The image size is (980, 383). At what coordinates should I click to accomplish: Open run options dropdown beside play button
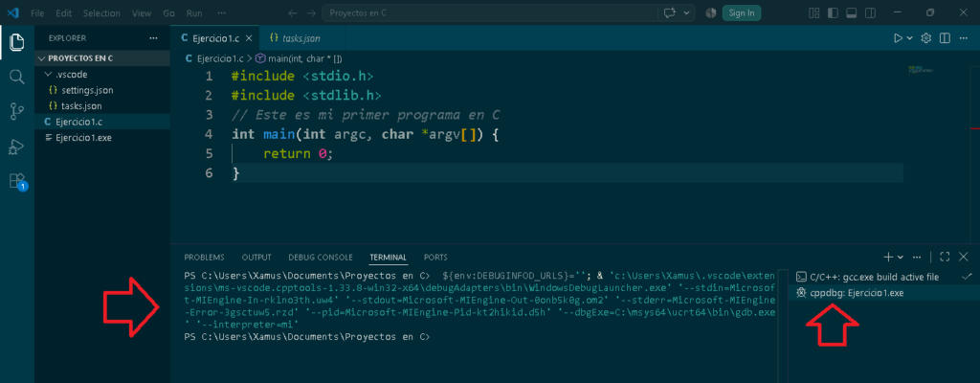(x=909, y=38)
